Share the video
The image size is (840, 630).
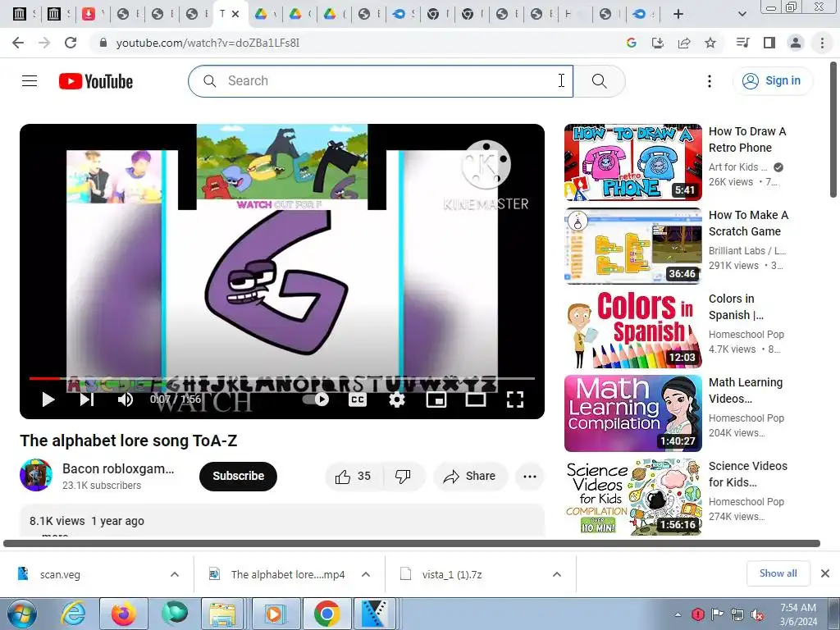470,477
